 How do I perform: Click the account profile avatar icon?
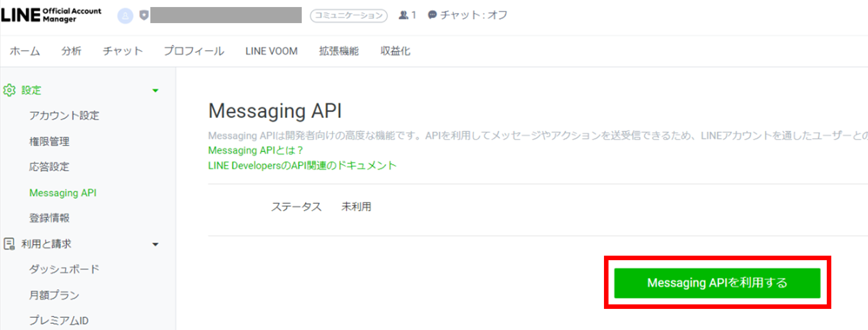point(125,16)
